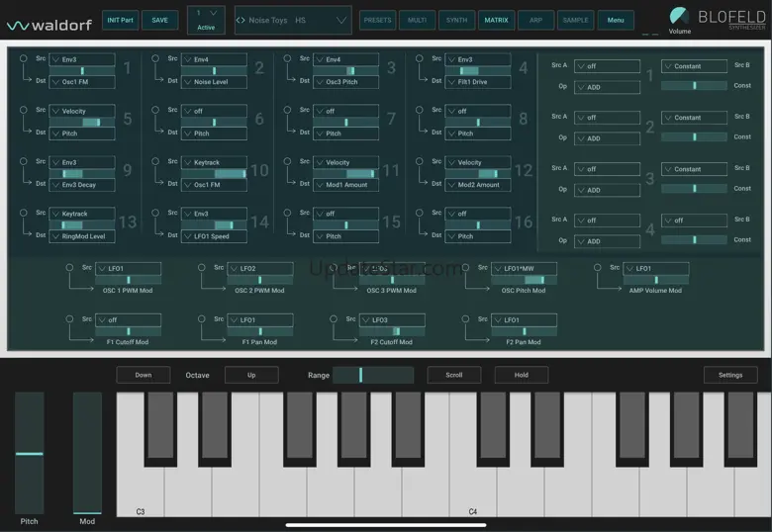Open keyboard Settings

(730, 375)
